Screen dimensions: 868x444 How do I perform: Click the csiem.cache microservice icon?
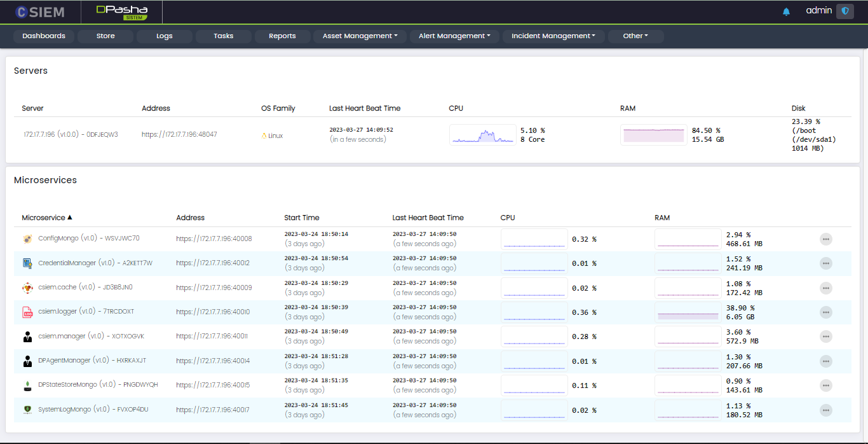click(27, 288)
